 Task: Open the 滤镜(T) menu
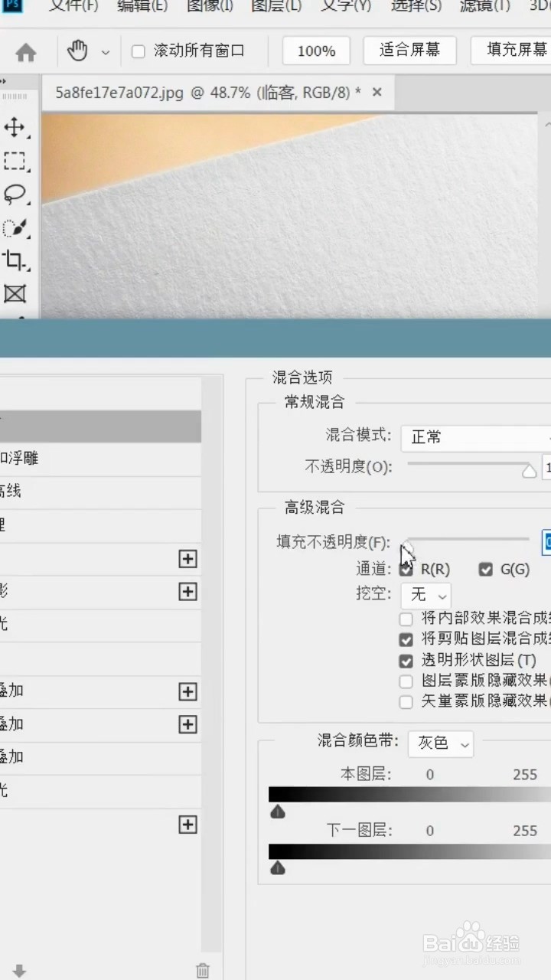(x=485, y=7)
